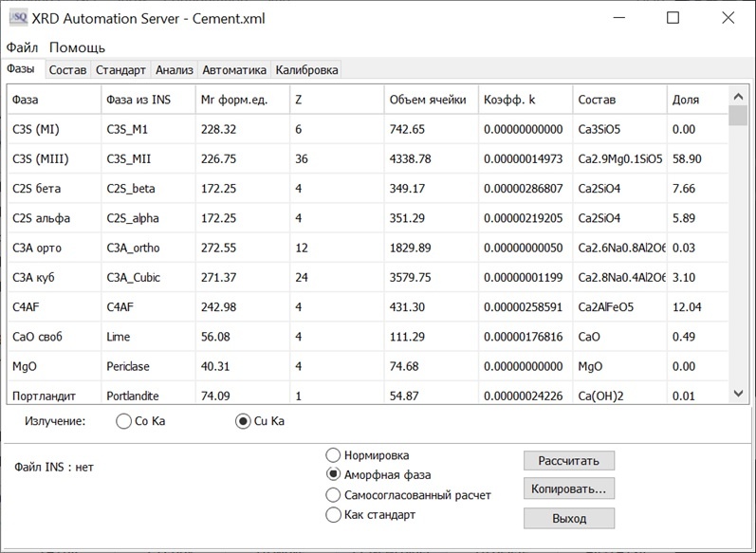Open the Помощь menu
Screen dimensions: 756x553
pyautogui.click(x=77, y=47)
